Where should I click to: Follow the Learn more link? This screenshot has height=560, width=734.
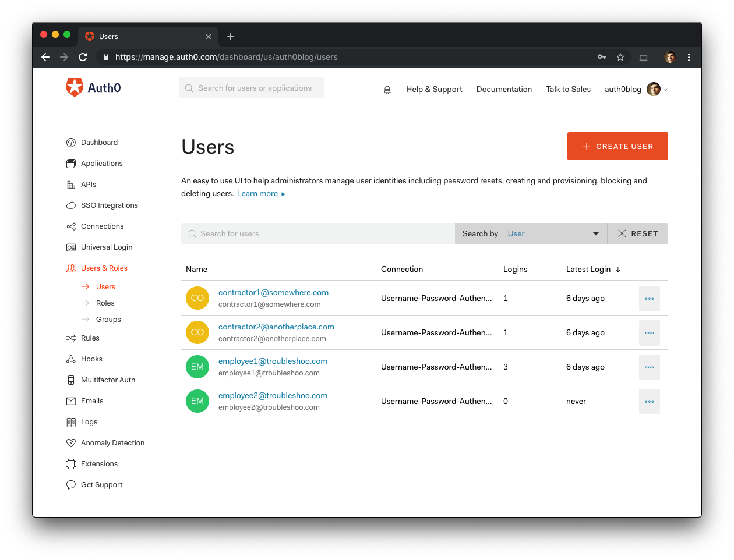tap(261, 194)
